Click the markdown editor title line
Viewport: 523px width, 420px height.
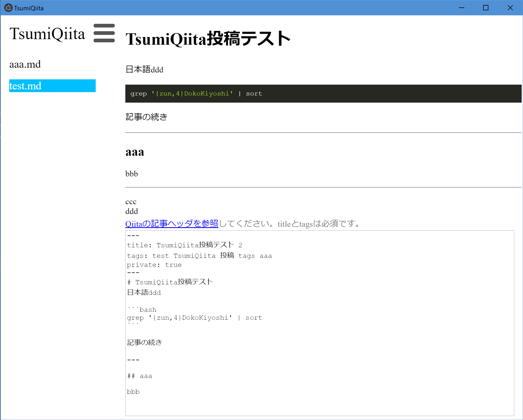184,245
